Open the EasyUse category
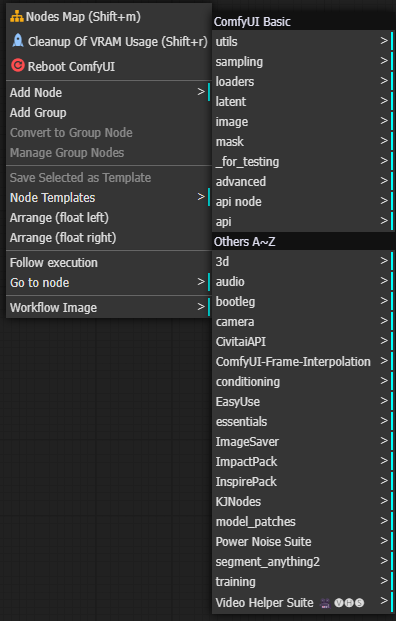The image size is (396, 621). (x=303, y=402)
